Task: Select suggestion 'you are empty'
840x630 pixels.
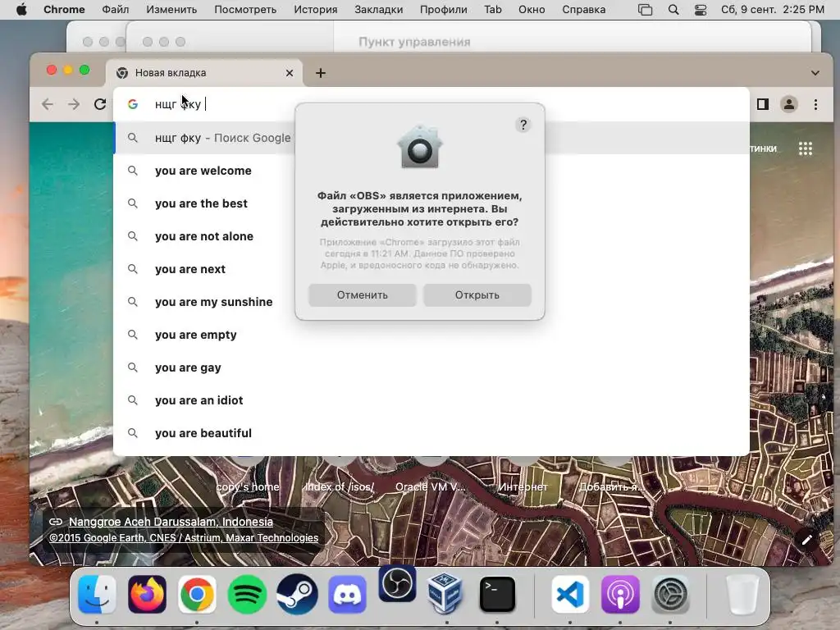Action: point(431,335)
